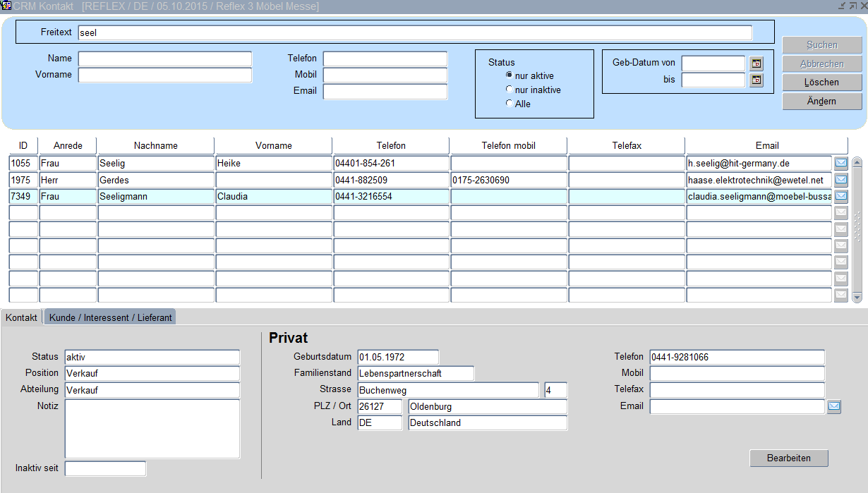Click the email icon in Claudia Seeligmann's row
This screenshot has height=493, width=868.
[x=841, y=196]
